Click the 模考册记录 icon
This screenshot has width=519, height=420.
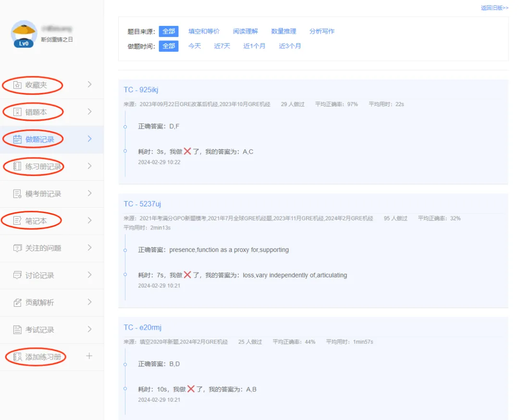(17, 194)
